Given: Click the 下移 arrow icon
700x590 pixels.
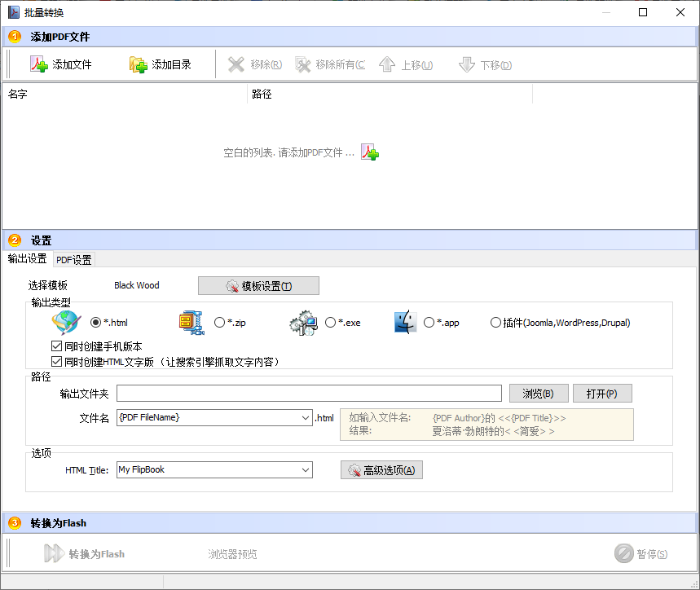Looking at the screenshot, I should tap(466, 64).
